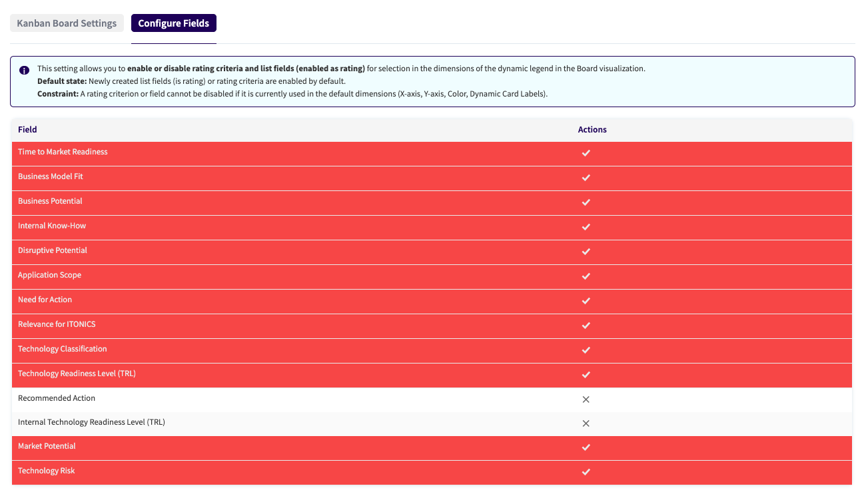Click the Internal Know-How checkmark icon
The image size is (866, 504).
[x=586, y=227]
